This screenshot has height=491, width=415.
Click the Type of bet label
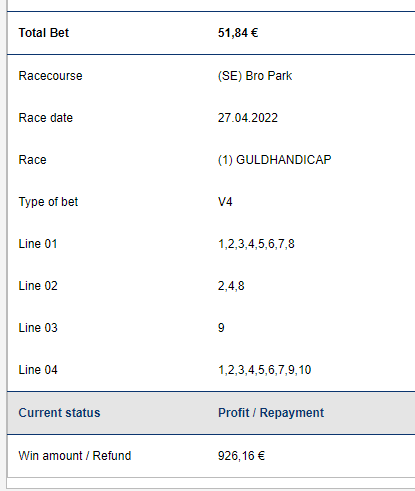[48, 202]
